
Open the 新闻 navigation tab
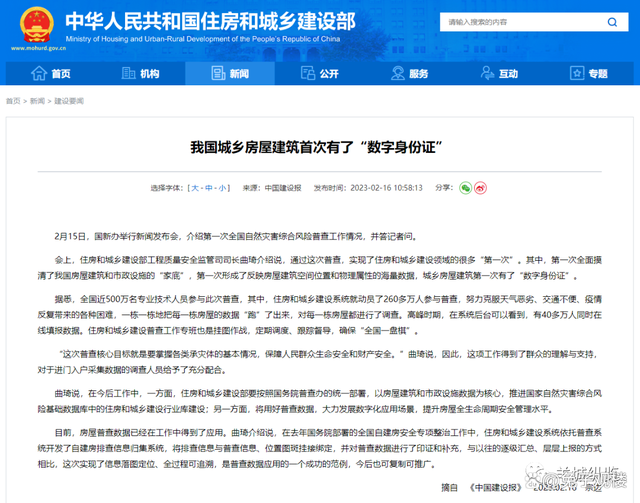click(229, 73)
